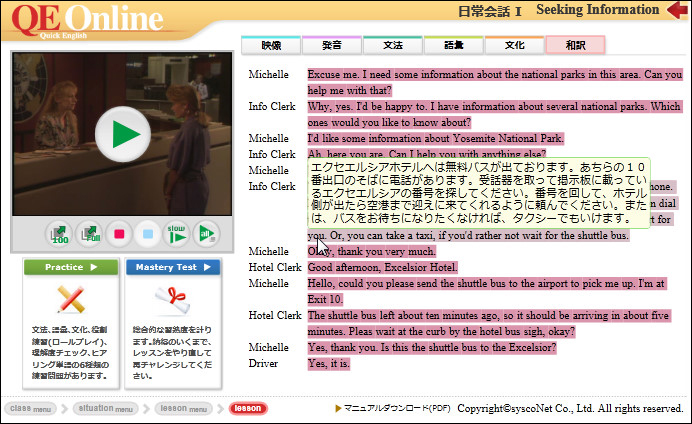
Task: Go to class menu breadcrumb
Action: click(x=30, y=409)
